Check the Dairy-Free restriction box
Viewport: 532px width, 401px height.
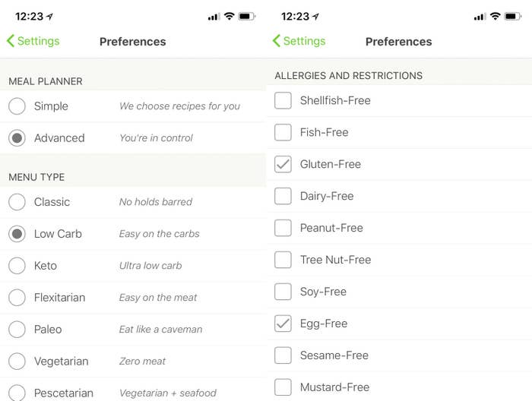click(283, 196)
